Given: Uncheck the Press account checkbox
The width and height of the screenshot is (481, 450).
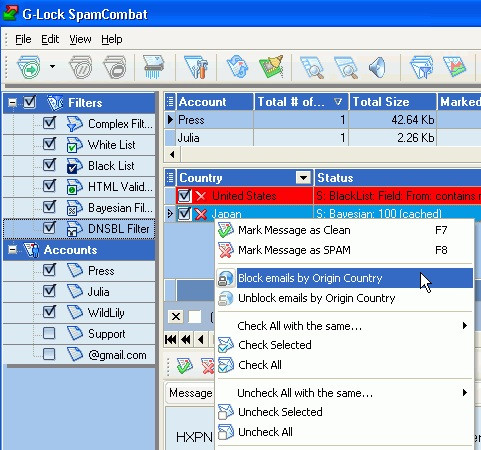Looking at the screenshot, I should pos(49,270).
